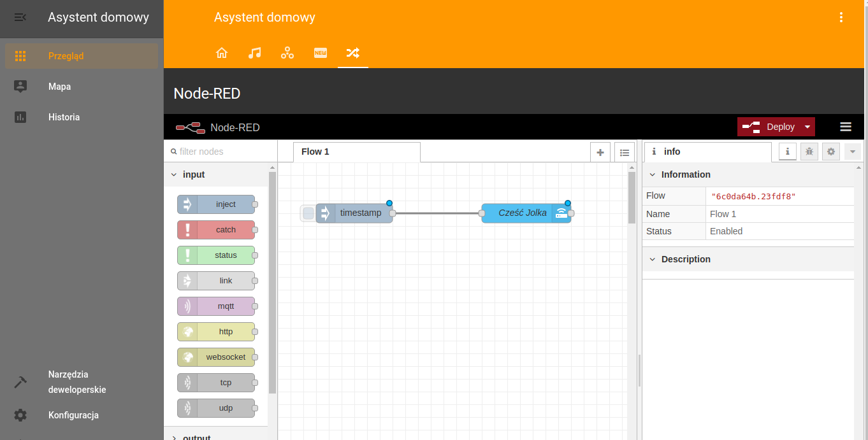Open the Przegląd overview page
The width and height of the screenshot is (868, 440).
pyautogui.click(x=82, y=56)
